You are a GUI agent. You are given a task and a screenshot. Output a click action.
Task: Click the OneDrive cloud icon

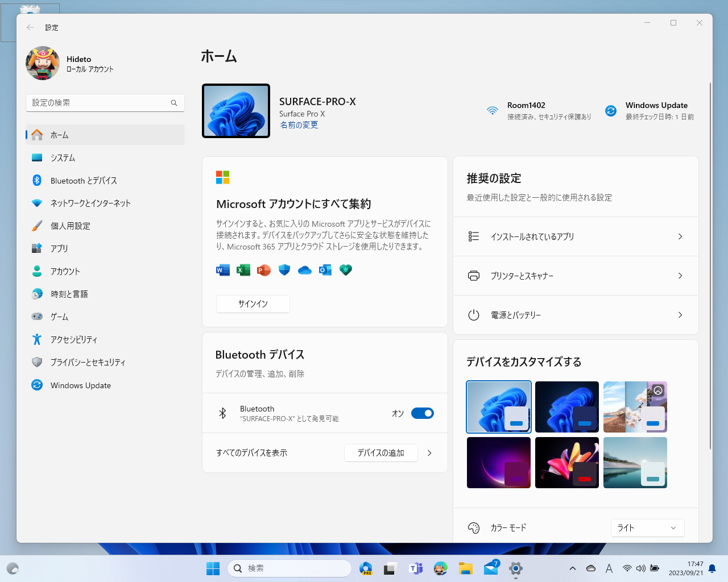click(x=304, y=270)
